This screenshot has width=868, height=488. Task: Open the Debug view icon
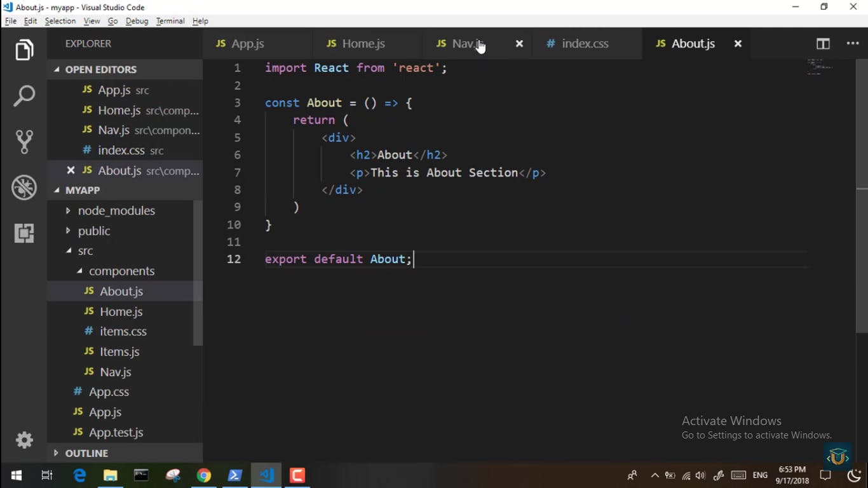coord(24,187)
